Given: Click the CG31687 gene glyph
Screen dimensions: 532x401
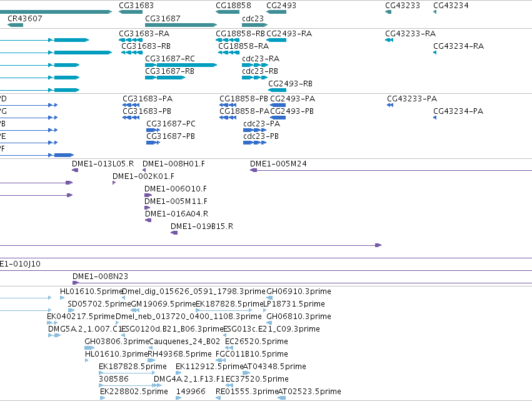Looking at the screenshot, I should tap(181, 25).
